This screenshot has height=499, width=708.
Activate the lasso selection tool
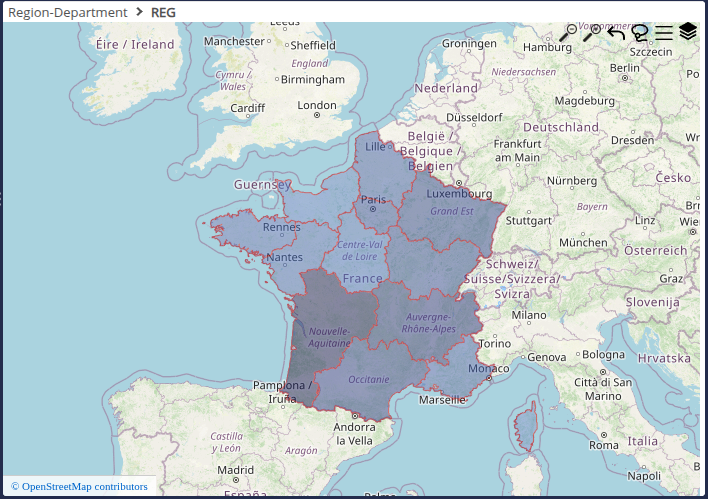640,33
